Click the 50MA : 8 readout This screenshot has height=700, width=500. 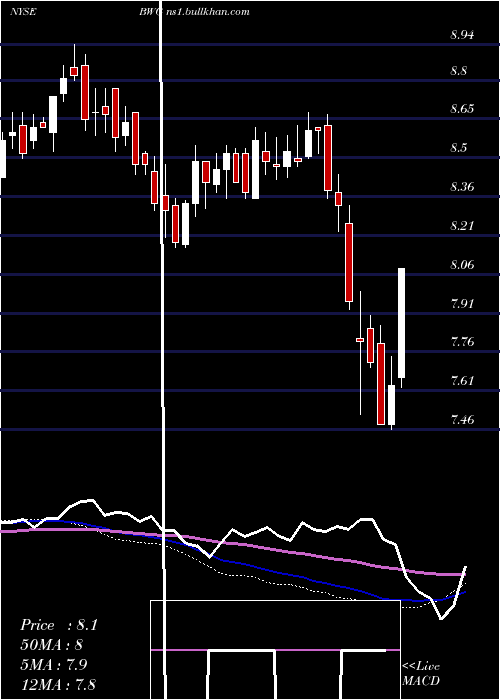tap(52, 645)
